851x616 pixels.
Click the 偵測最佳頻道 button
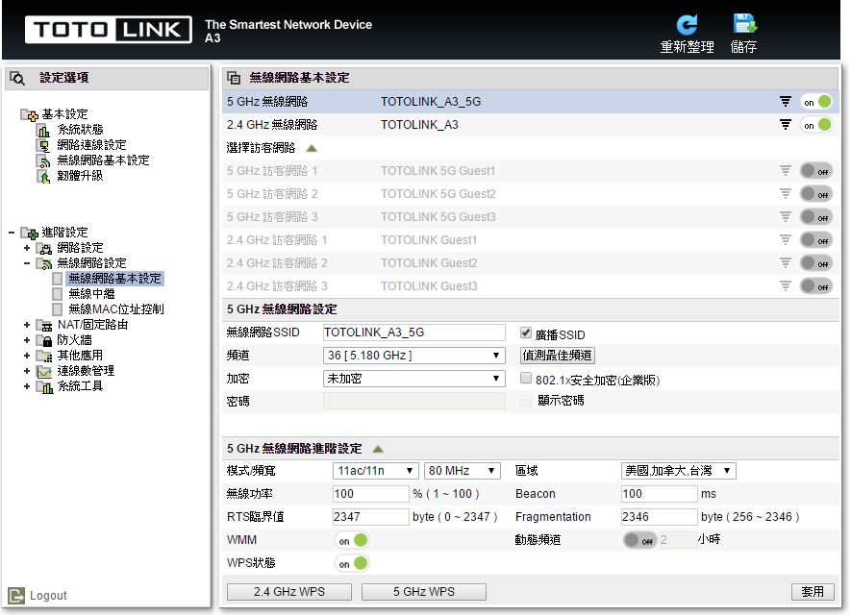point(558,356)
